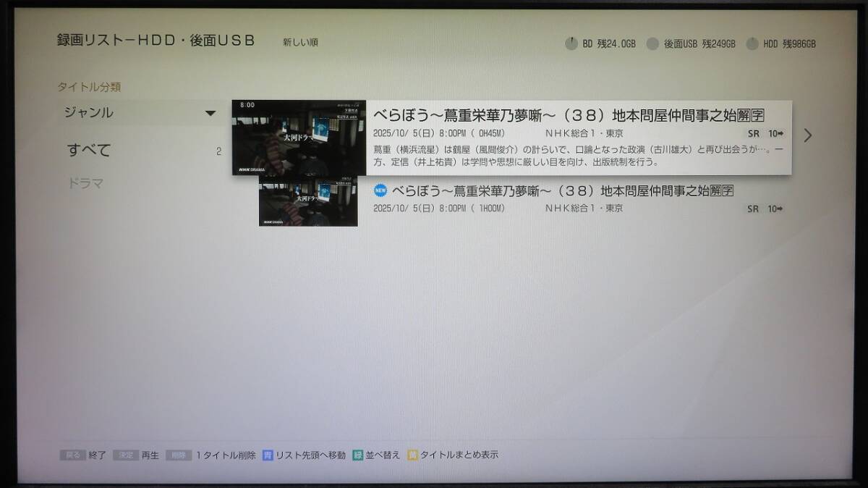Select the ドラマ category
Screen dimensions: 868x488
coord(85,184)
